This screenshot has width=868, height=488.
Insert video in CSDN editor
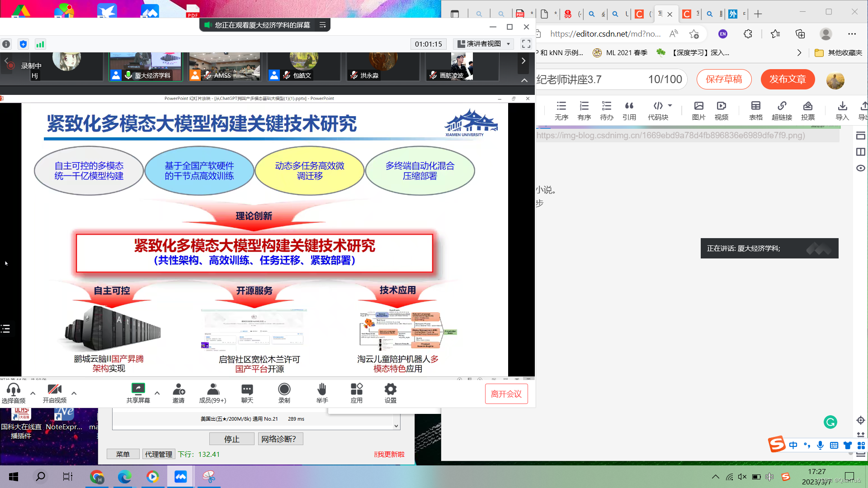(x=722, y=111)
